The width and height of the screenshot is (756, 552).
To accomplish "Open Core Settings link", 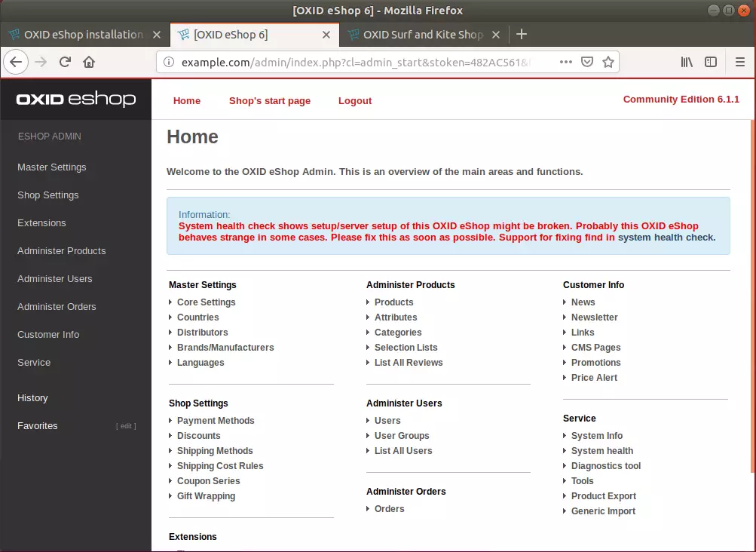I will coord(207,302).
